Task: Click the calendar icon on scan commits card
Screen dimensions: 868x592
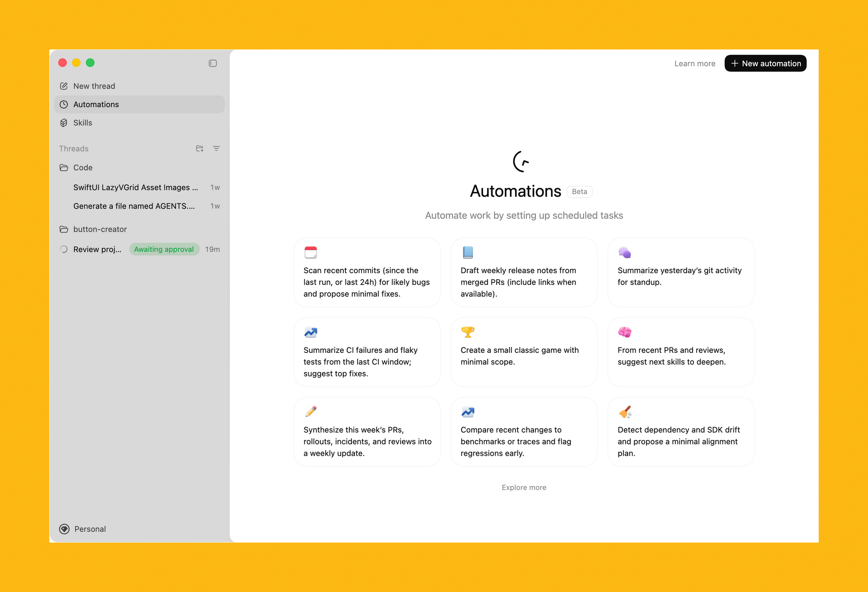Action: (311, 252)
